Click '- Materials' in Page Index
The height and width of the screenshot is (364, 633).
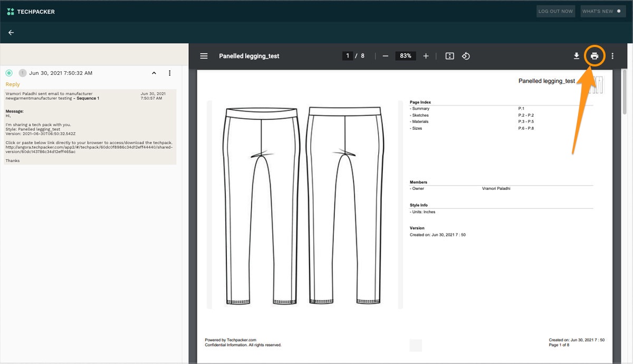[x=419, y=122]
